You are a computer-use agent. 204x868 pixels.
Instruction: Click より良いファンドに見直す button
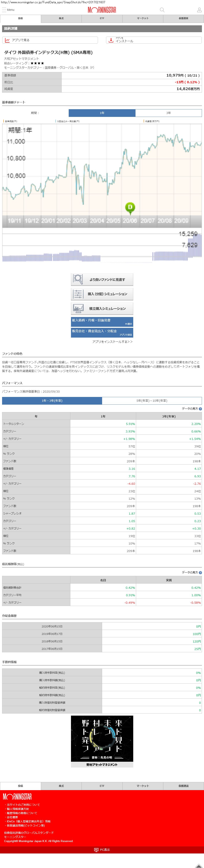coord(102,279)
